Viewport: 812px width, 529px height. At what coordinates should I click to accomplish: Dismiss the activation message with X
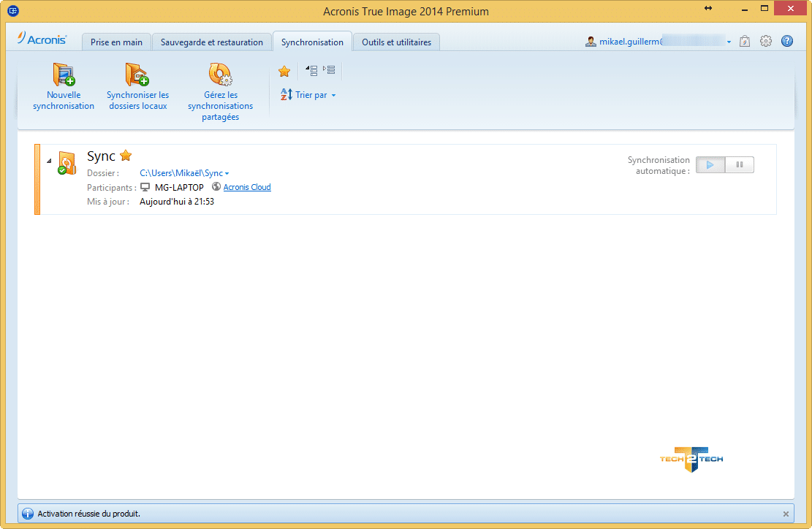pyautogui.click(x=786, y=514)
